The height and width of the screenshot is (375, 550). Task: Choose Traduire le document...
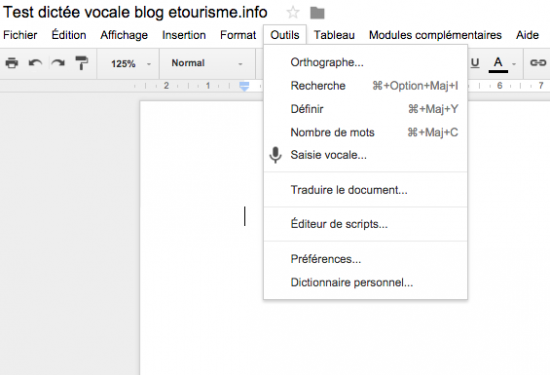365,190
